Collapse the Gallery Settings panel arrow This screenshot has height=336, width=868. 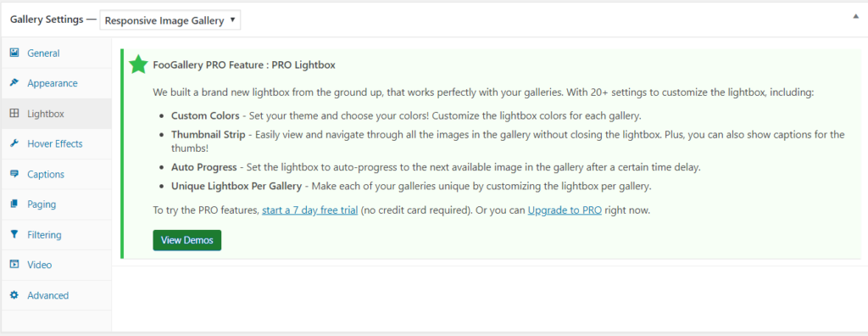click(x=856, y=17)
